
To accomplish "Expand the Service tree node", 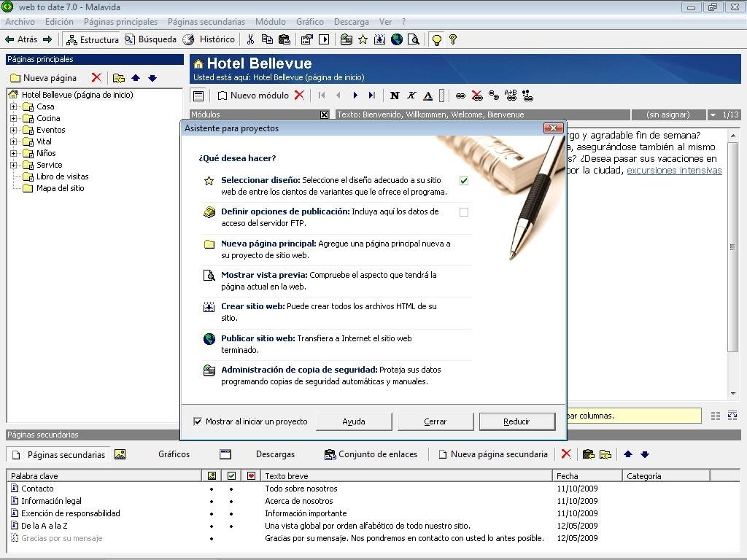I will point(13,165).
